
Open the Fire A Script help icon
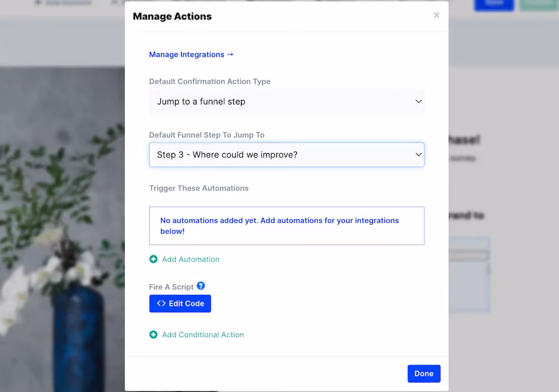click(x=201, y=286)
